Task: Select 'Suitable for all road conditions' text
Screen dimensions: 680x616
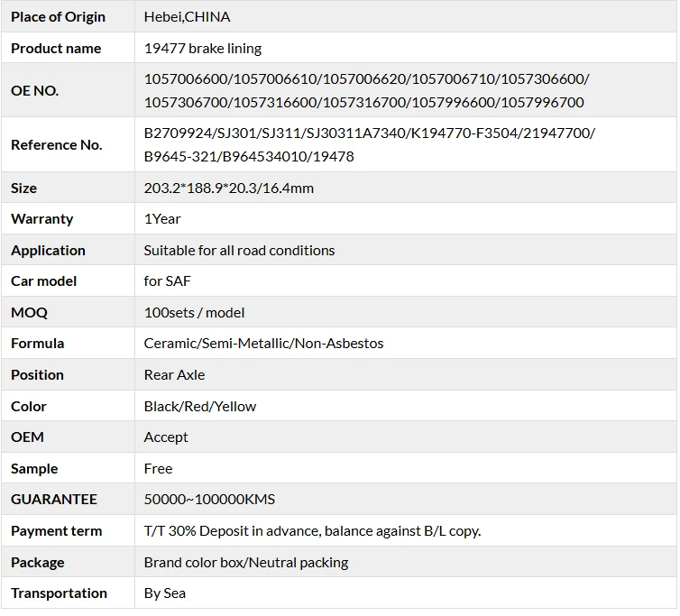Action: 239,251
